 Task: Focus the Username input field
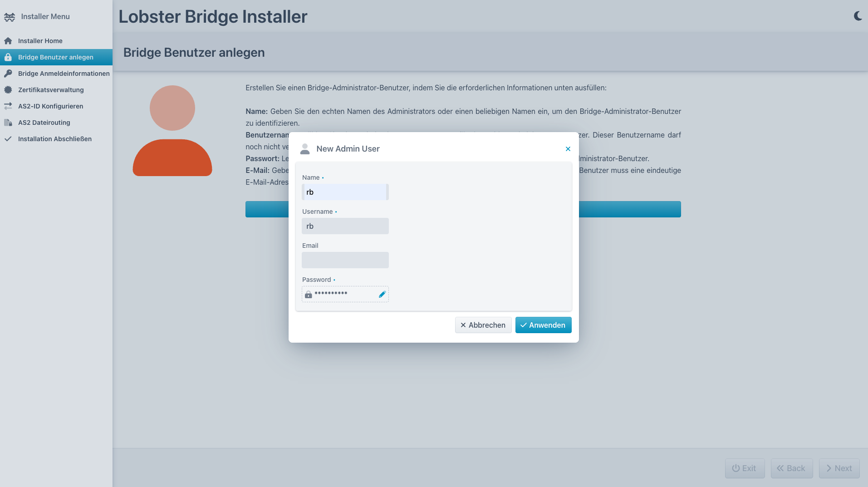click(345, 226)
